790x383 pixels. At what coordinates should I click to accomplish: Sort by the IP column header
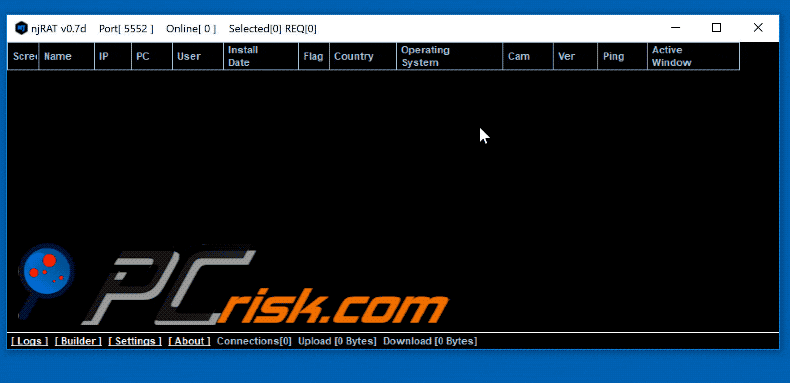pos(113,56)
